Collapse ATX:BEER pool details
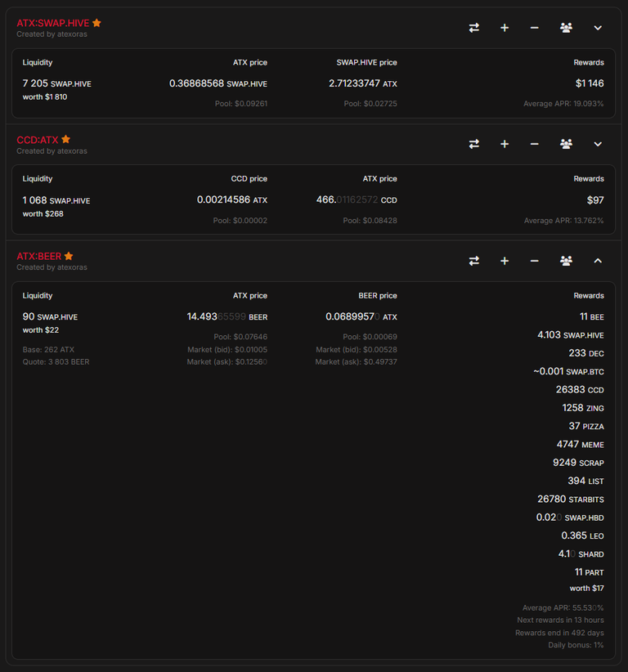The width and height of the screenshot is (628, 672). (598, 261)
